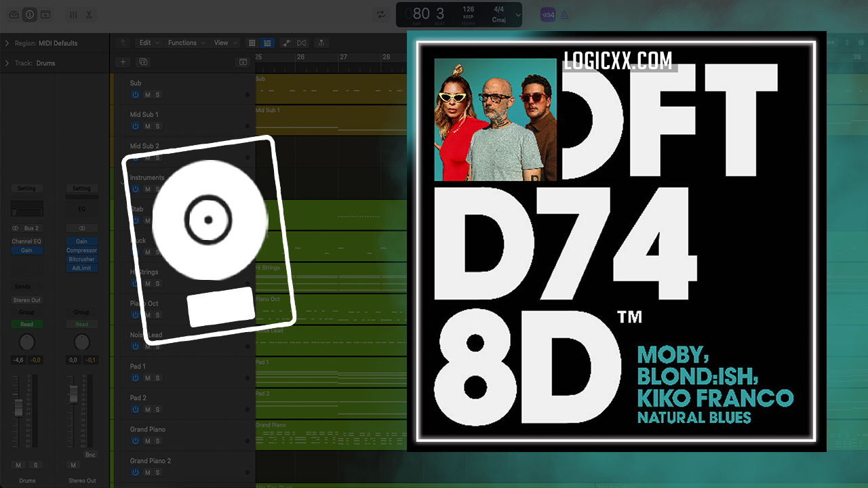Viewport: 868px width, 488px height.
Task: Select the Pad 1 region in timeline
Action: point(331,371)
